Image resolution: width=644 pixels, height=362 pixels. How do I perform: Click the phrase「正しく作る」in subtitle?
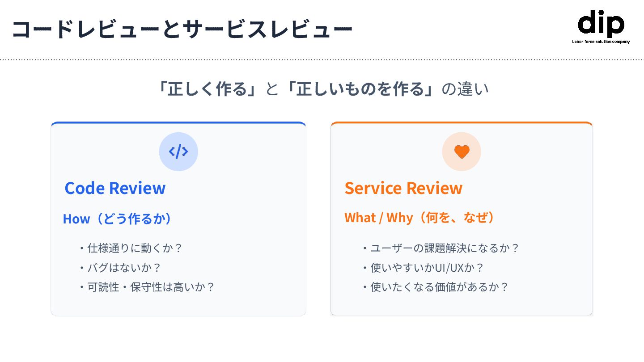208,89
